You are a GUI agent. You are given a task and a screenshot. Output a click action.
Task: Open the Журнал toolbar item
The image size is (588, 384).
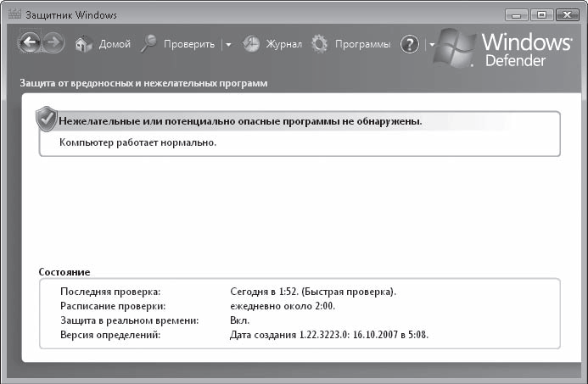tap(284, 45)
